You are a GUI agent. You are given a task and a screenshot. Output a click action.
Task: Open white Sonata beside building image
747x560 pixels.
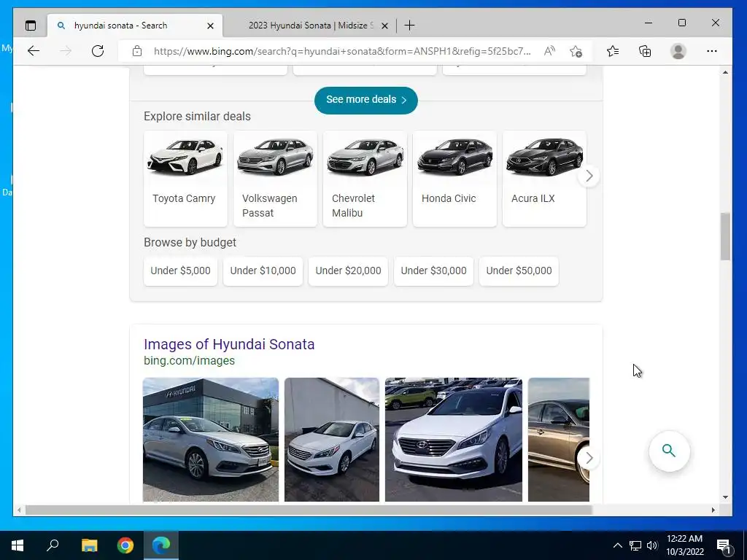(332, 439)
